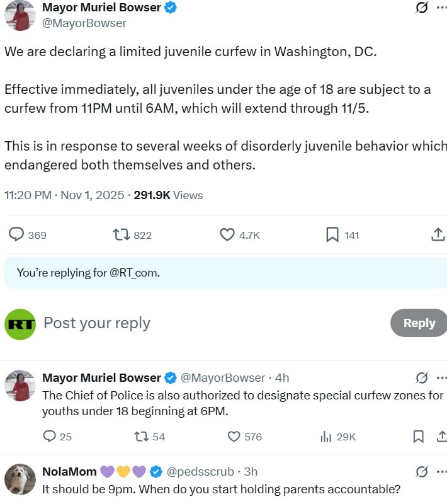
Task: Share the main curfew post
Action: [x=438, y=235]
